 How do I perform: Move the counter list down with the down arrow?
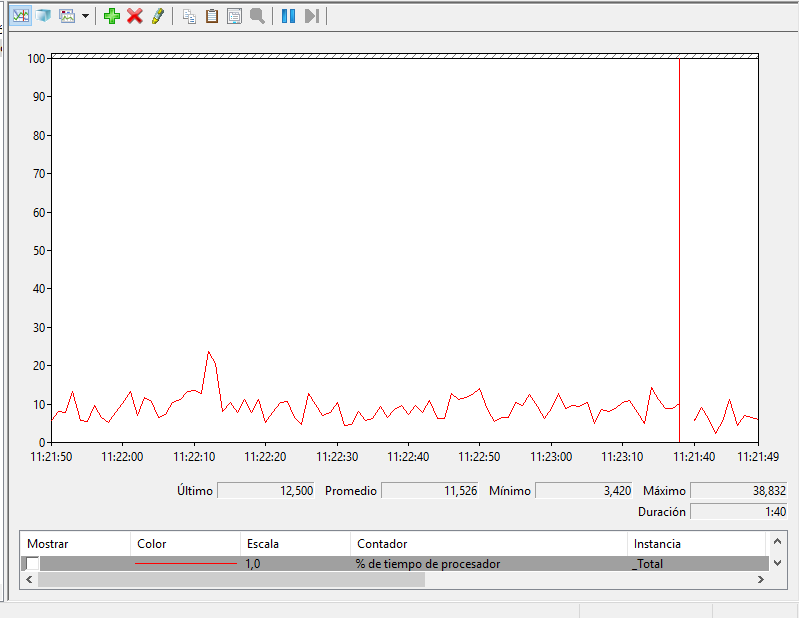[777, 563]
